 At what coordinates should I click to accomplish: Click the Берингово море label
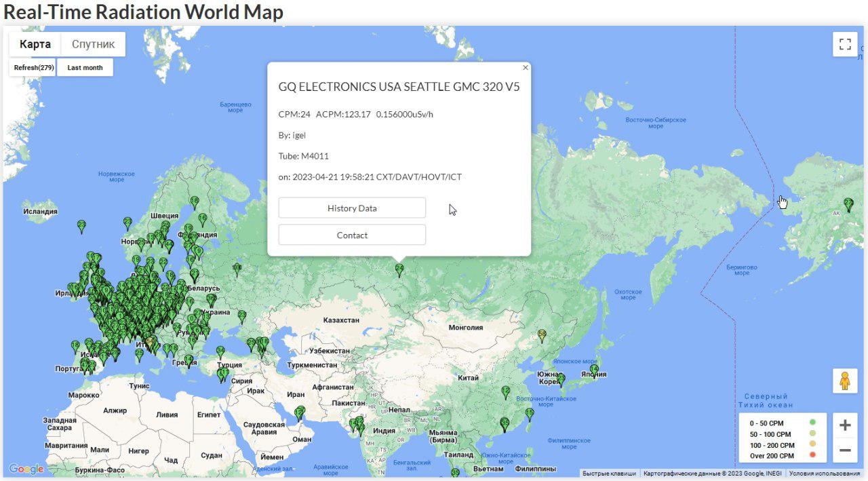[x=741, y=270]
